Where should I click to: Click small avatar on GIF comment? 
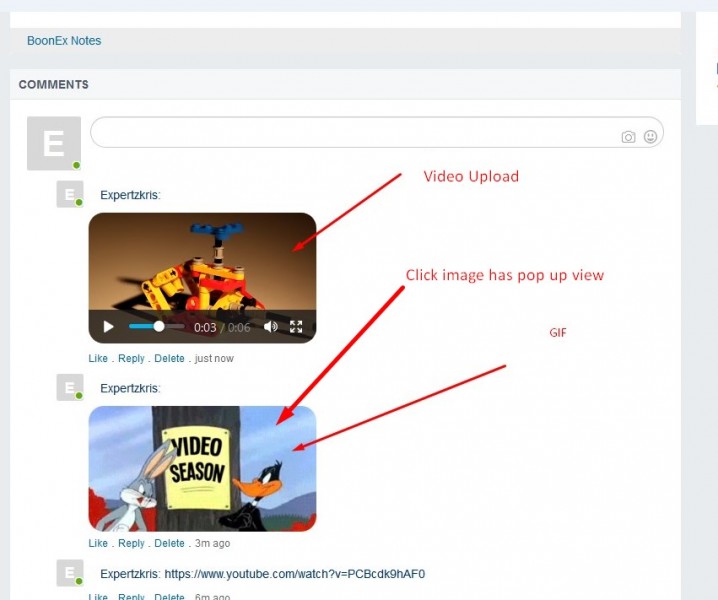[x=70, y=387]
